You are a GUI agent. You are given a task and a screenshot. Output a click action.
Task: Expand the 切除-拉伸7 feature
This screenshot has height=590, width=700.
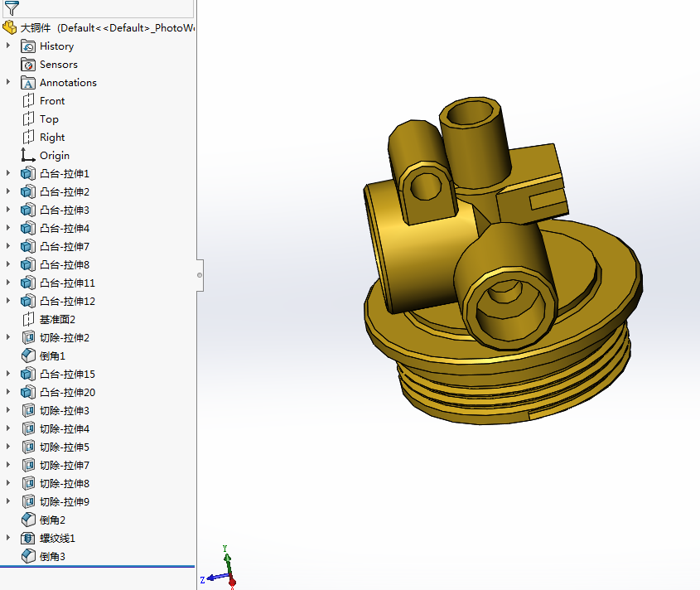point(8,465)
